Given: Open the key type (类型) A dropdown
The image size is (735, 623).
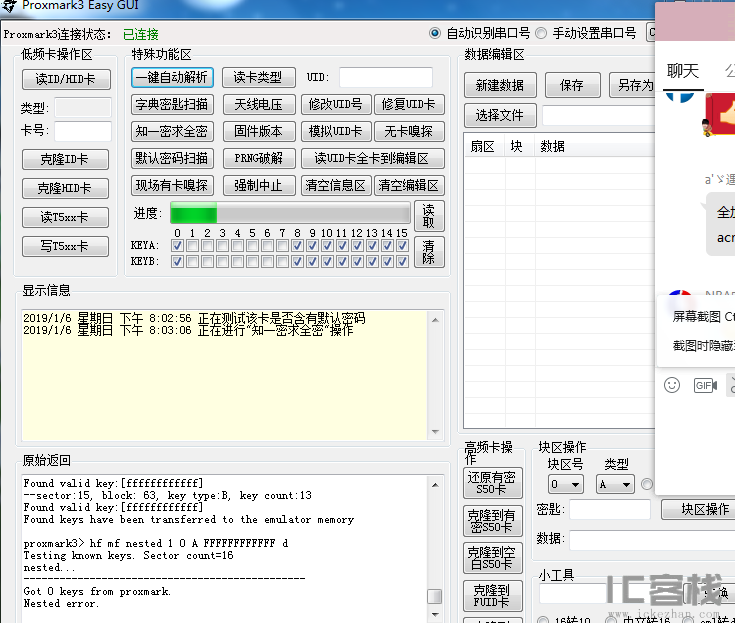Looking at the screenshot, I should 615,484.
